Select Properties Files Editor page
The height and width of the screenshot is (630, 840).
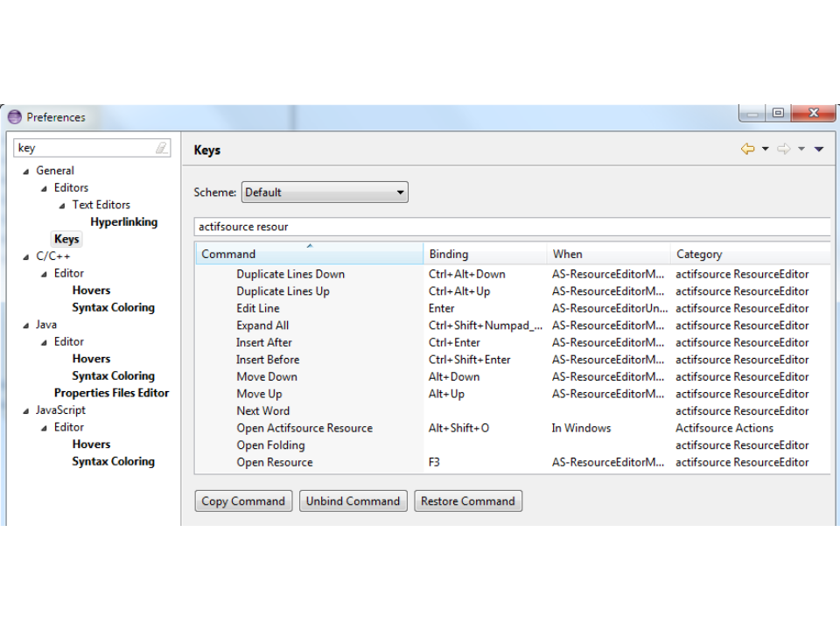[111, 393]
